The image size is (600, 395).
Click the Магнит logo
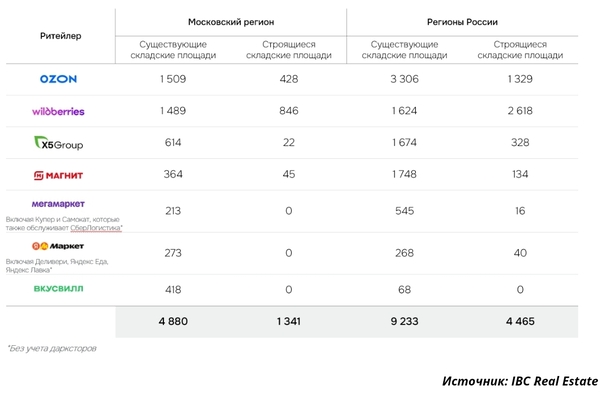point(58,175)
